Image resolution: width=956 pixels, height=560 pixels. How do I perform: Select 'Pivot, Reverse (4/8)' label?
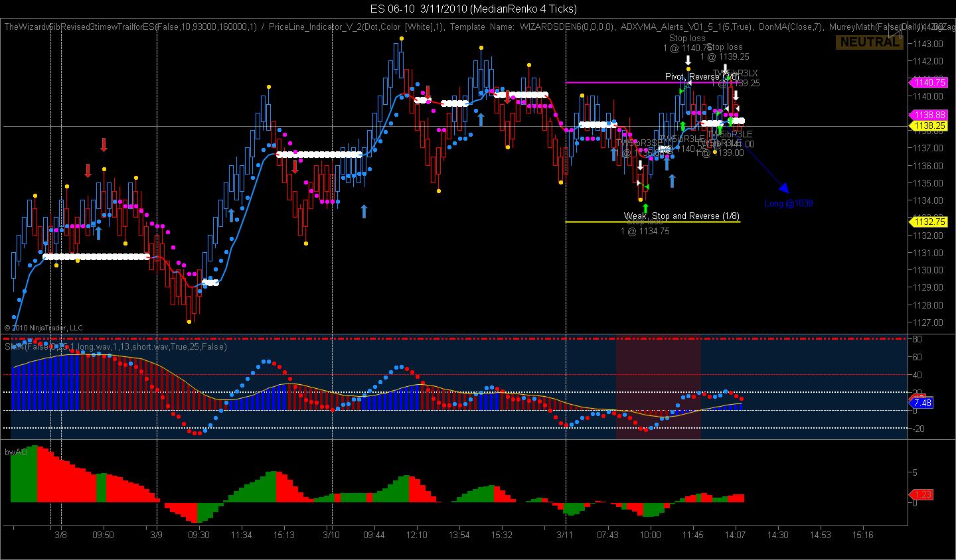pyautogui.click(x=702, y=77)
